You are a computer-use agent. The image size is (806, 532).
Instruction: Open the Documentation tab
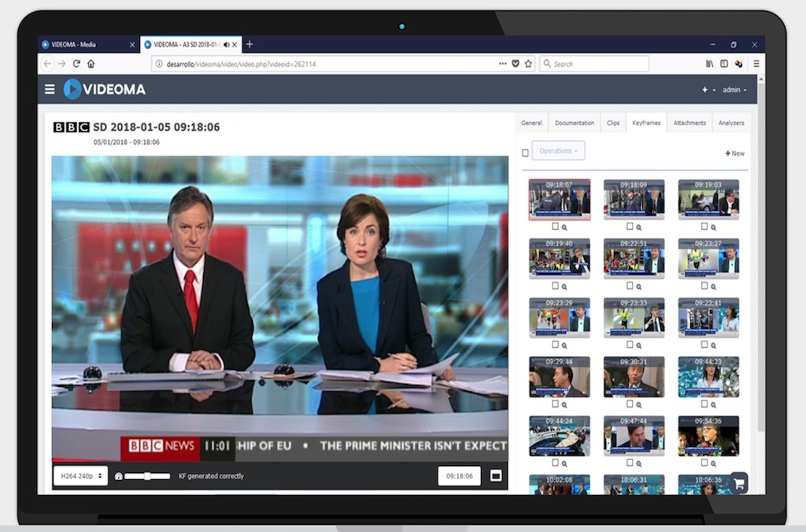(574, 123)
